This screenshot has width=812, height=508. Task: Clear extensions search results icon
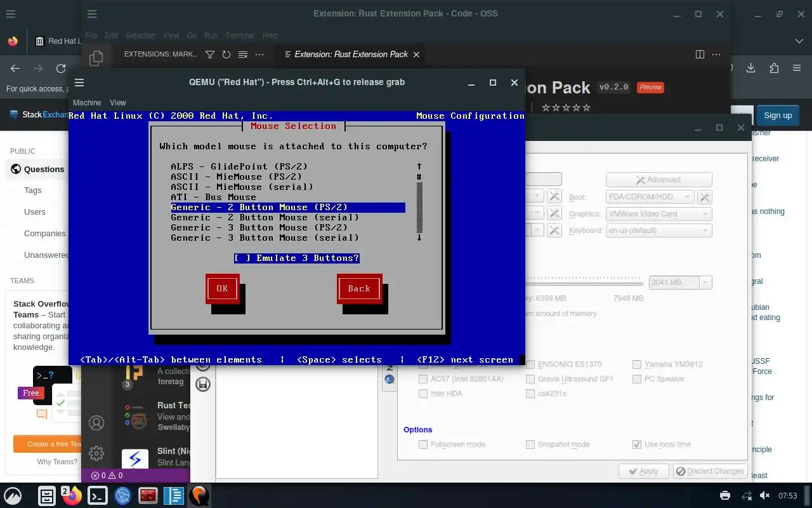[x=242, y=55]
